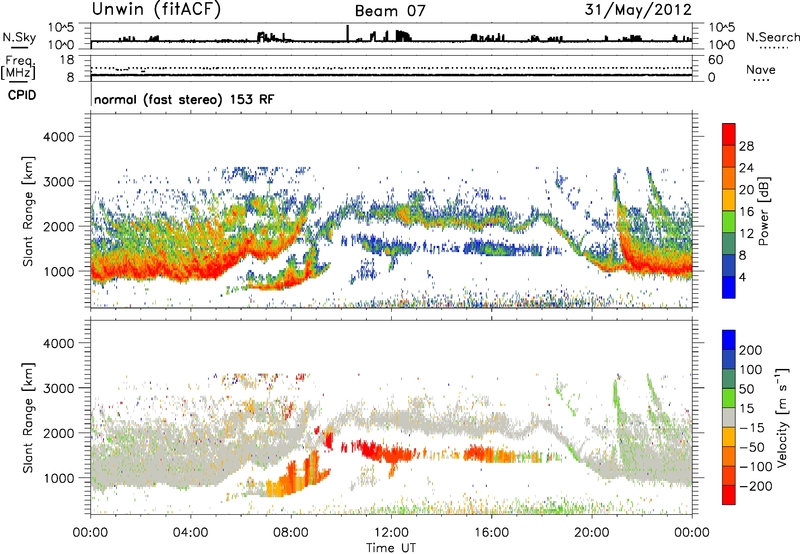800x554 pixels.
Task: Click the '16:00' time axis tick
Action: pyautogui.click(x=491, y=533)
